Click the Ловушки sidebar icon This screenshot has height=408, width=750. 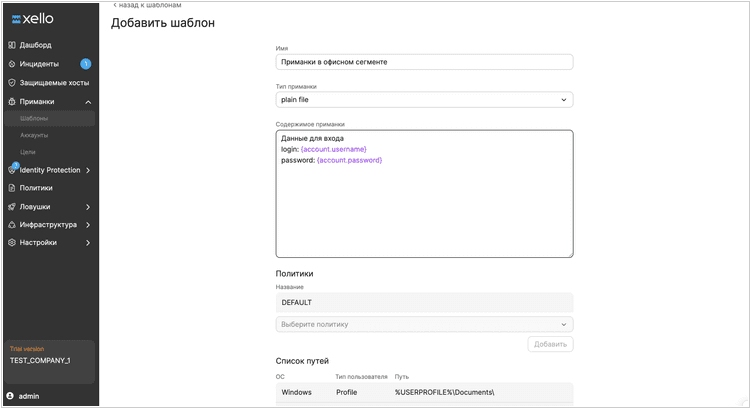pyautogui.click(x=12, y=206)
